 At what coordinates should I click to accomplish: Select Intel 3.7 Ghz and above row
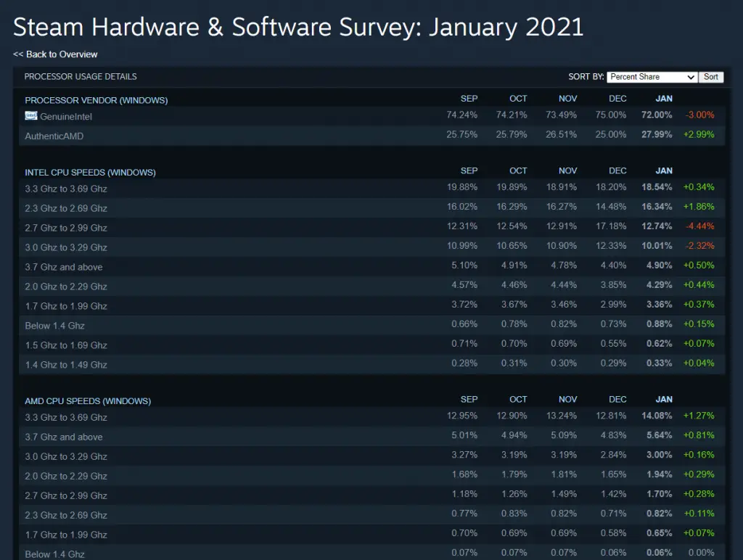(x=372, y=266)
